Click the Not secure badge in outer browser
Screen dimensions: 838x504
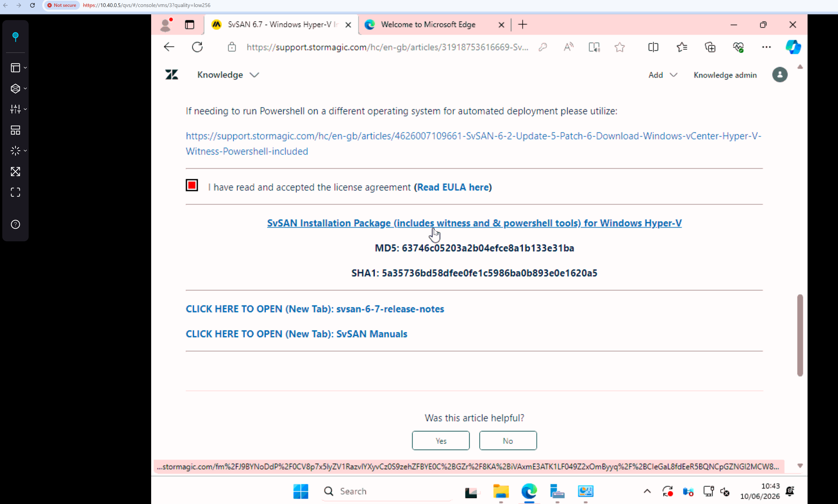click(x=62, y=5)
